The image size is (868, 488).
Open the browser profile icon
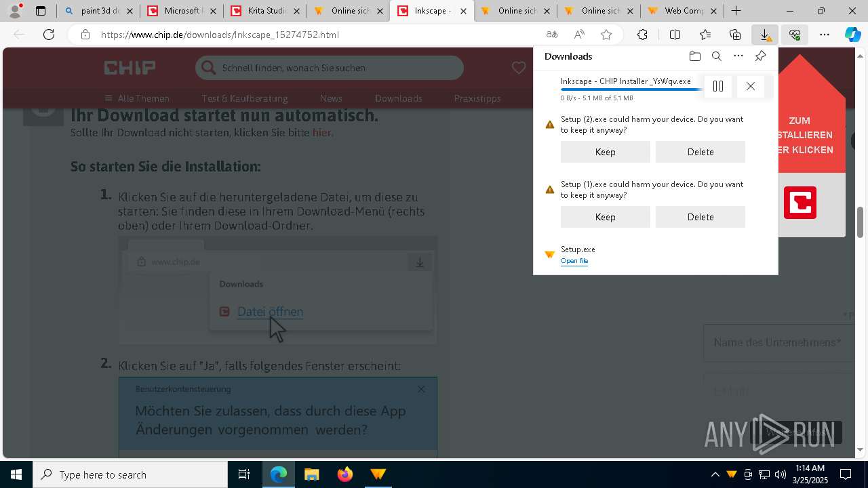(15, 11)
